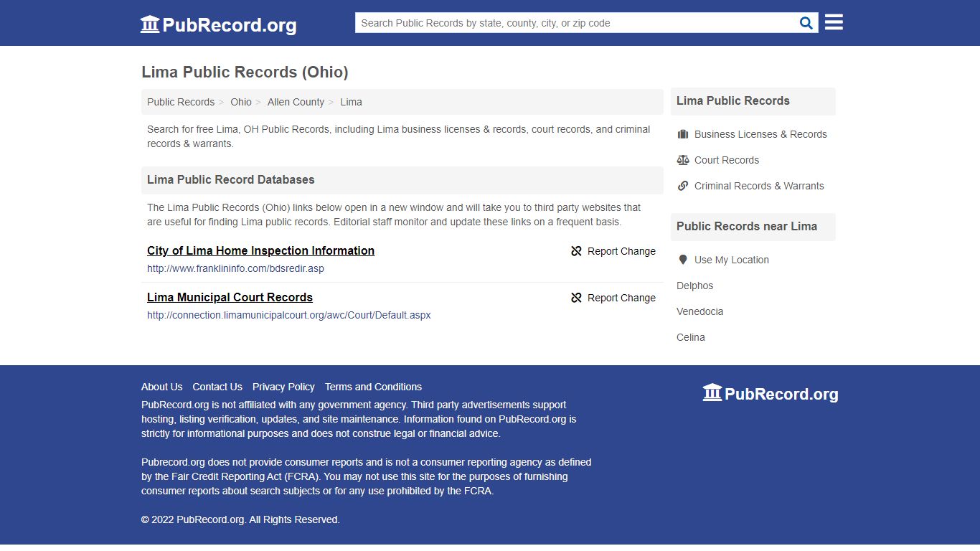
Task: Click the PubRecord.org header logo
Action: 218,24
